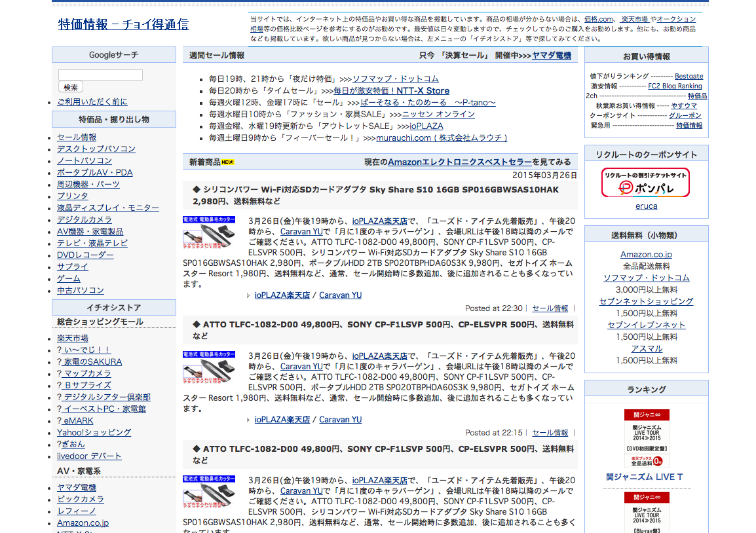Open the セール情報 tag beside Posted at 22:30
The width and height of the screenshot is (756, 533).
(550, 308)
